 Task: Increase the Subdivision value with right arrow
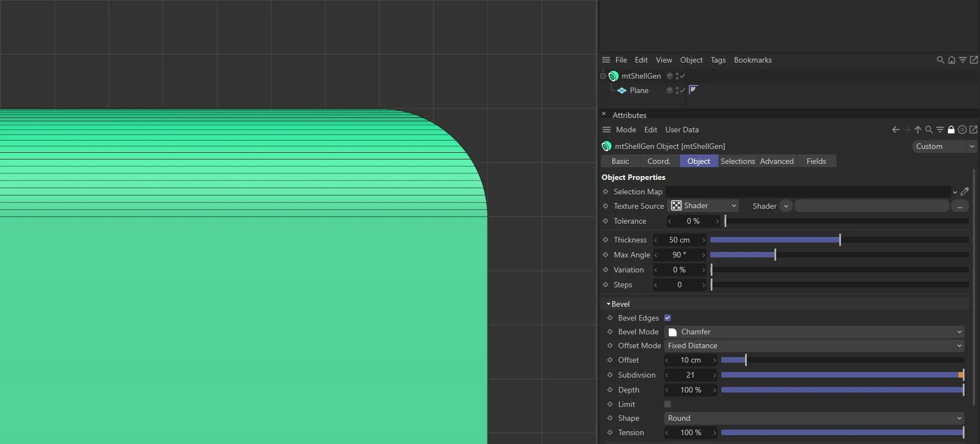coord(715,375)
